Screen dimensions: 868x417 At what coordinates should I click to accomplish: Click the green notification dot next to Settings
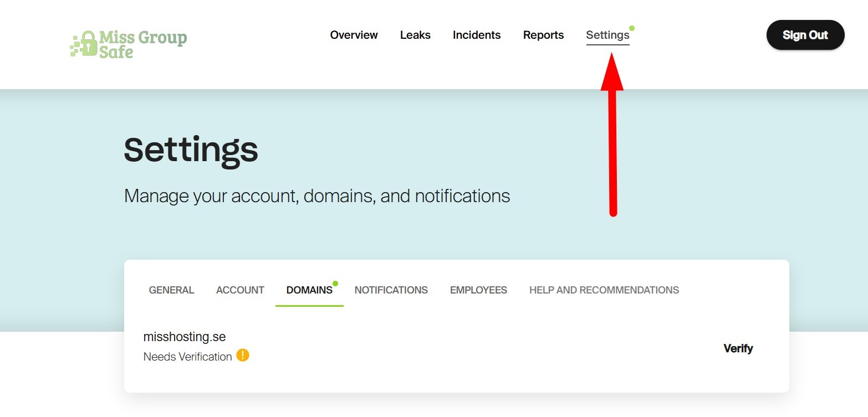pyautogui.click(x=632, y=28)
